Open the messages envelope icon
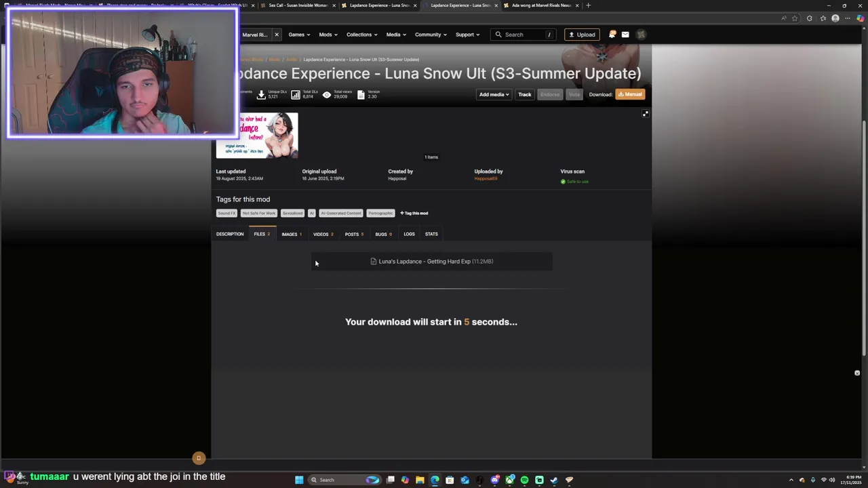 [x=625, y=35]
